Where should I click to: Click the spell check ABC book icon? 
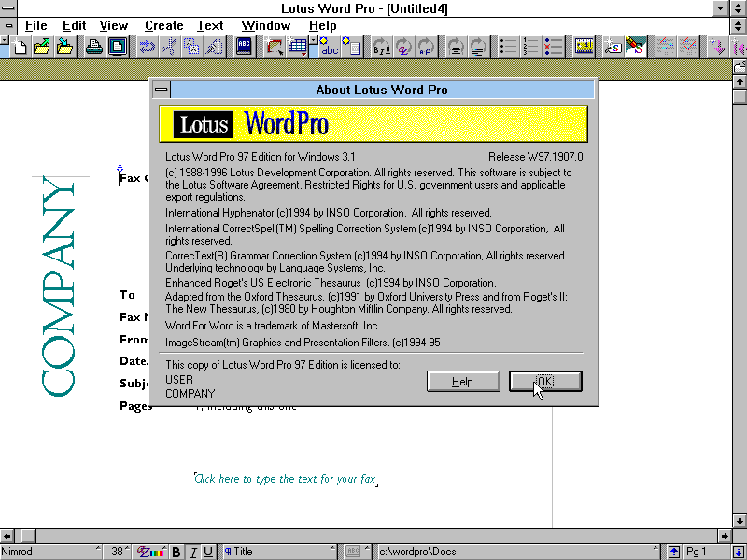coord(243,47)
